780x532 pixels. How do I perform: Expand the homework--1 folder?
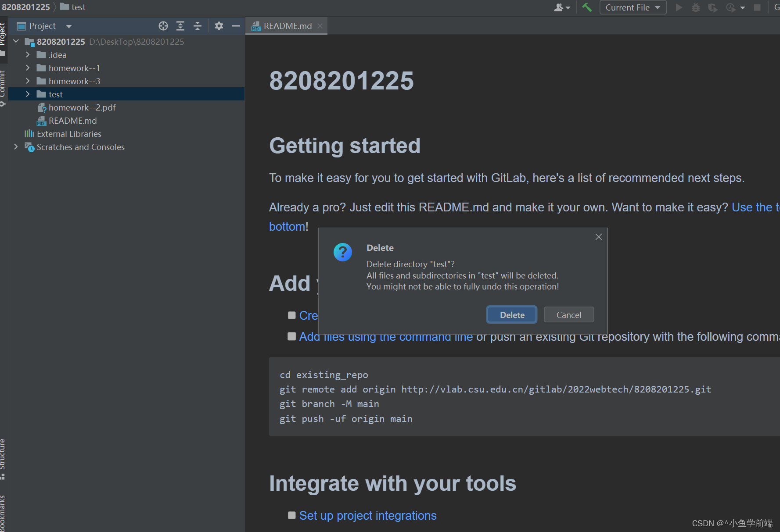click(x=28, y=68)
